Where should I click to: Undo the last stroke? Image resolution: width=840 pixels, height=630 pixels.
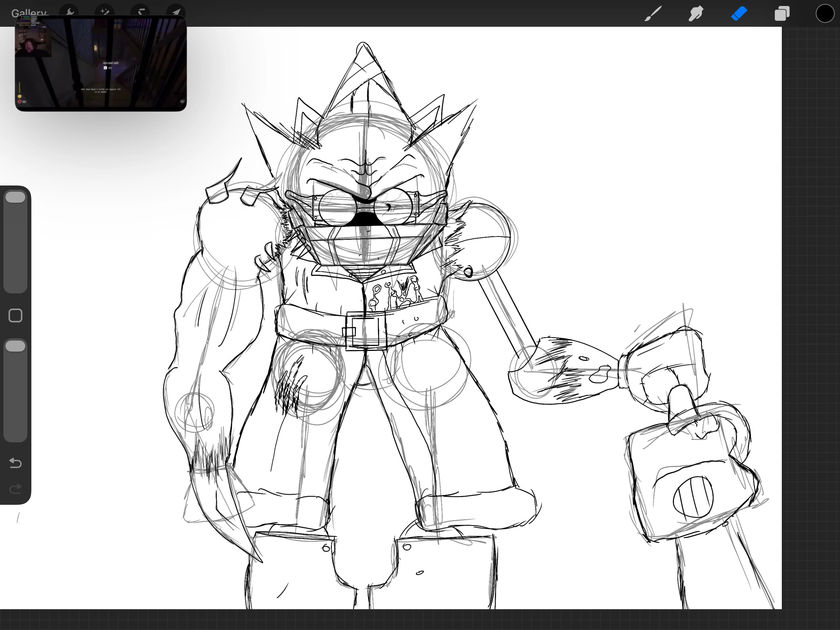(16, 463)
